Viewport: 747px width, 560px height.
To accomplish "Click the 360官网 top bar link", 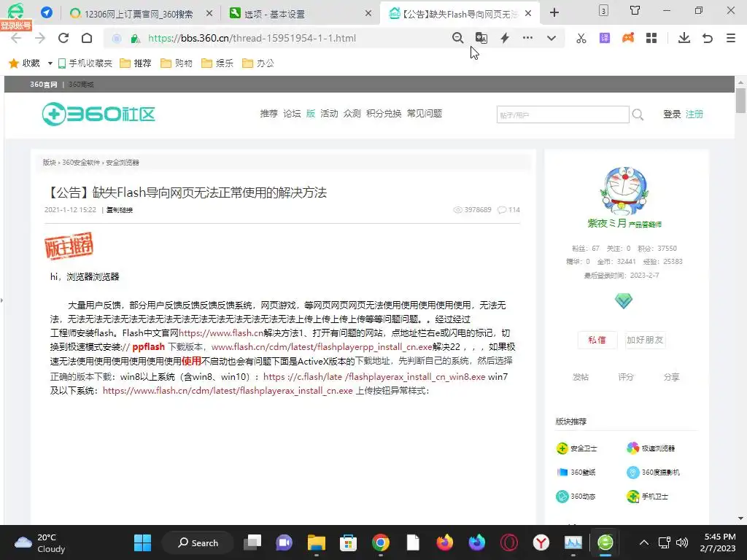I will tap(43, 85).
